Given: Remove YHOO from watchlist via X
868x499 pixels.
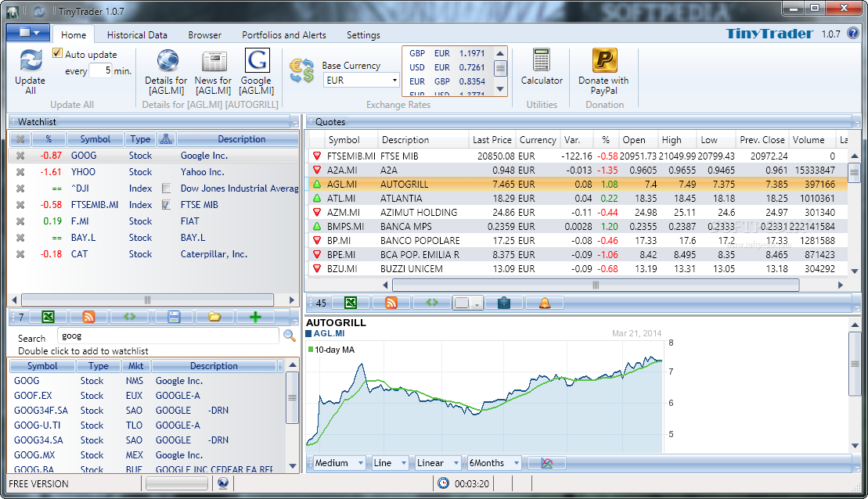Looking at the screenshot, I should pyautogui.click(x=20, y=172).
